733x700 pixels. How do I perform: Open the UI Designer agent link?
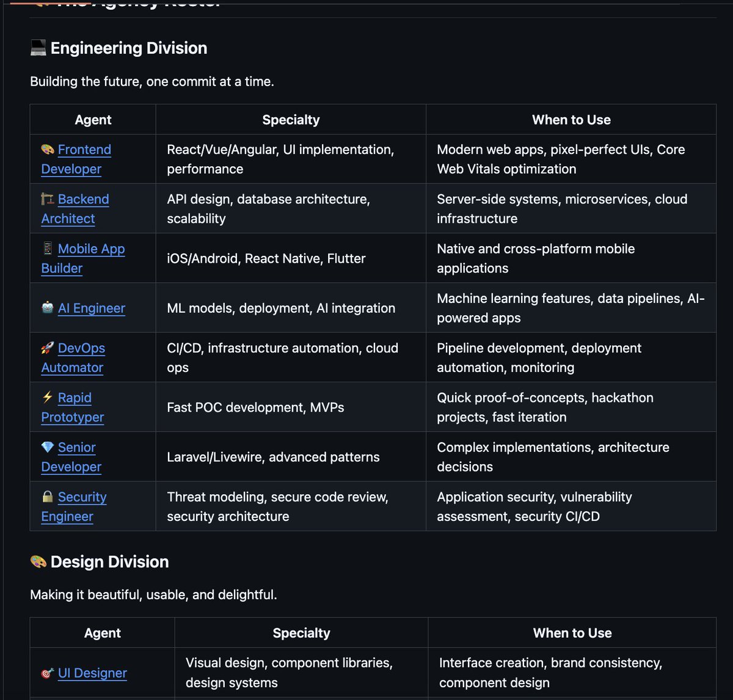(x=92, y=673)
